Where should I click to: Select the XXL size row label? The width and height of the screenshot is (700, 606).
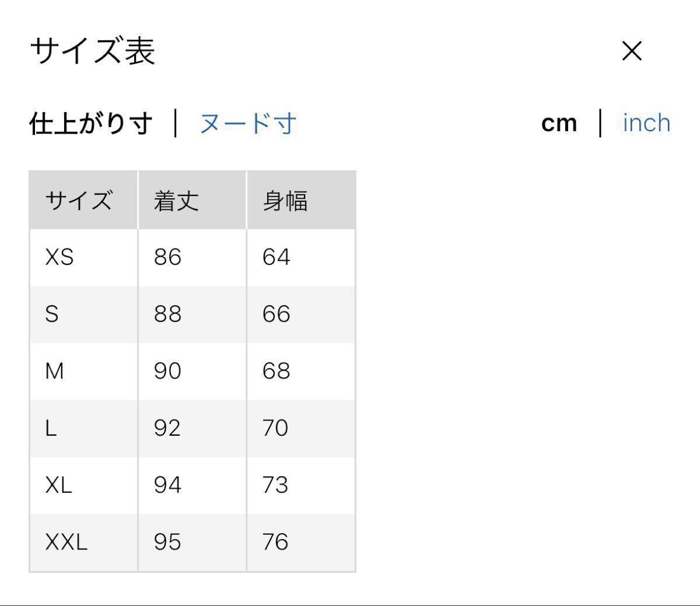tap(66, 542)
